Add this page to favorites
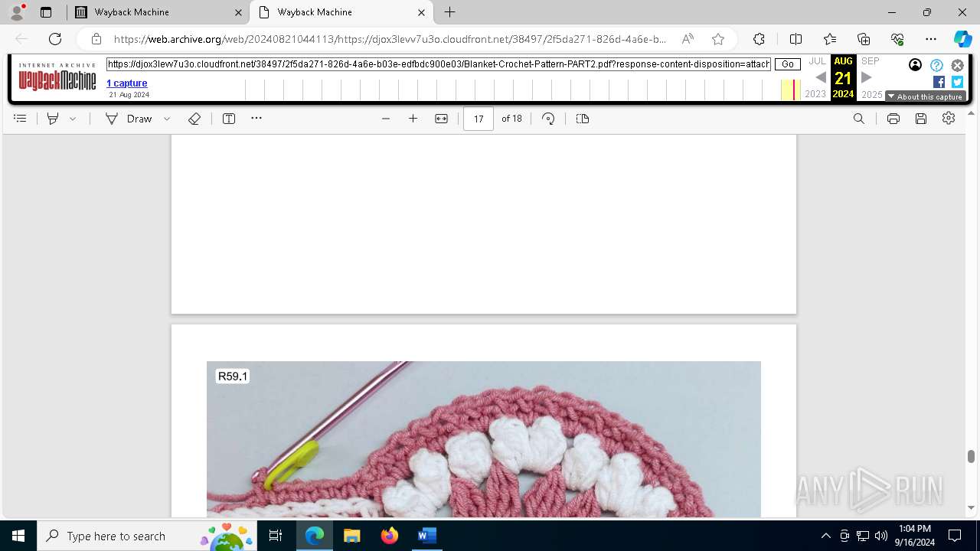 pyautogui.click(x=718, y=39)
